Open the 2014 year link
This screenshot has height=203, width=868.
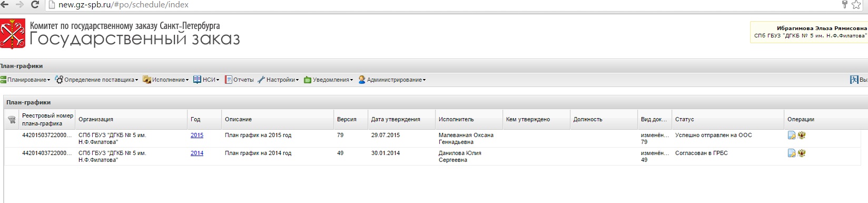[x=197, y=153]
